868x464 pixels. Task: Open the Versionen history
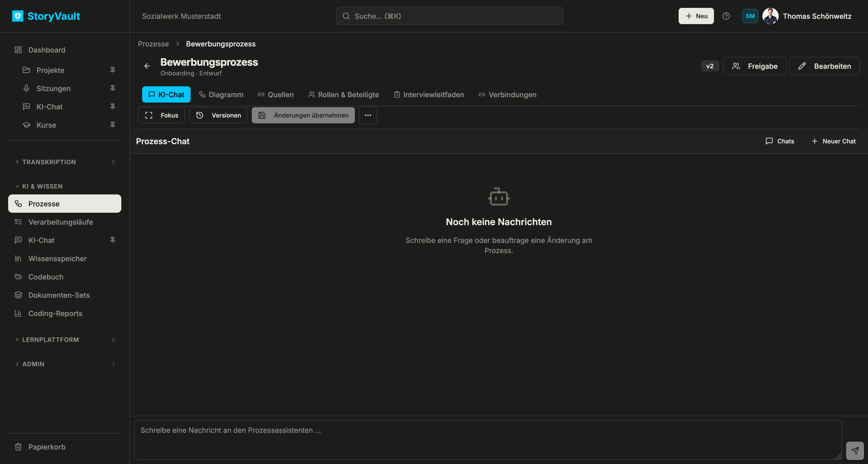point(218,115)
